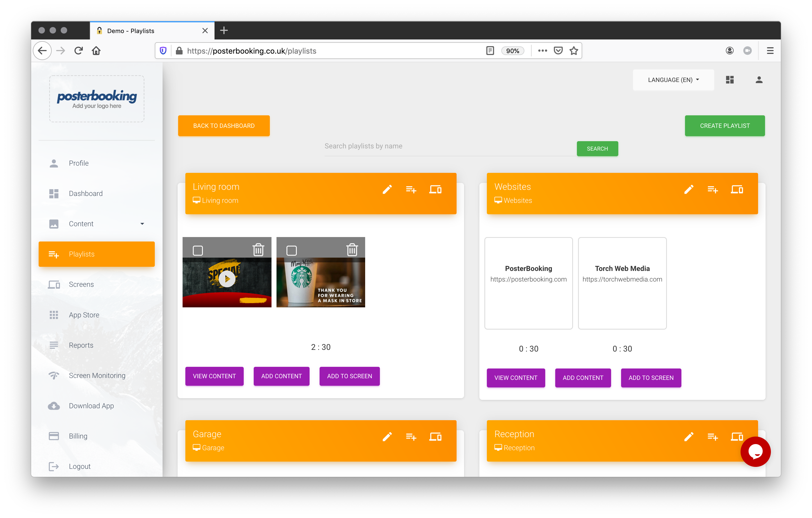
Task: Open the Torch Web Media website card
Action: click(x=622, y=283)
